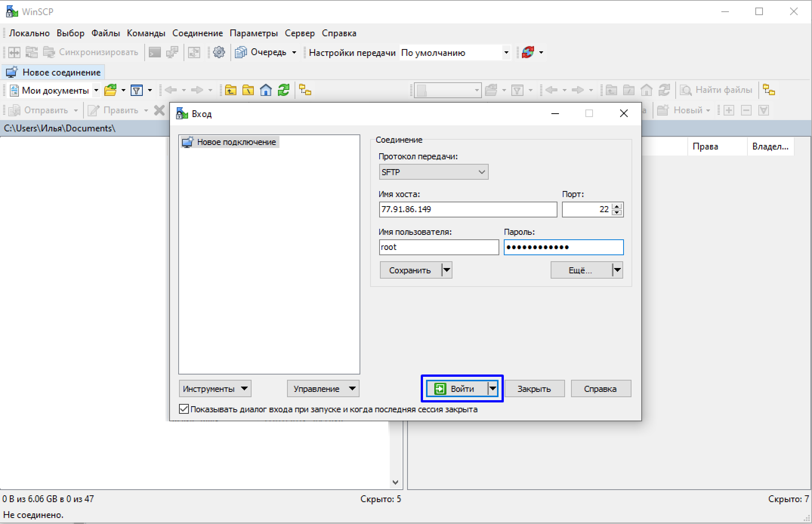
Task: Open the transfer protocol SFTP dropdown
Action: [x=433, y=172]
